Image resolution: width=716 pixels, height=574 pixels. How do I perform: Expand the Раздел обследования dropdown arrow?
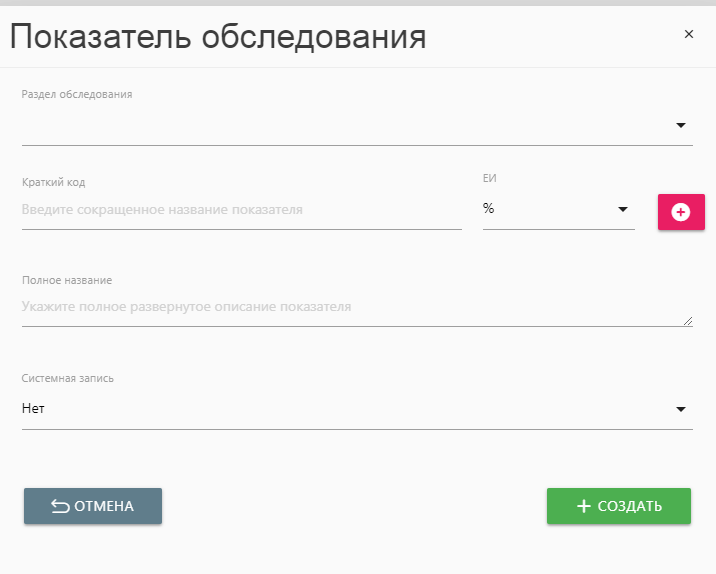pos(680,125)
